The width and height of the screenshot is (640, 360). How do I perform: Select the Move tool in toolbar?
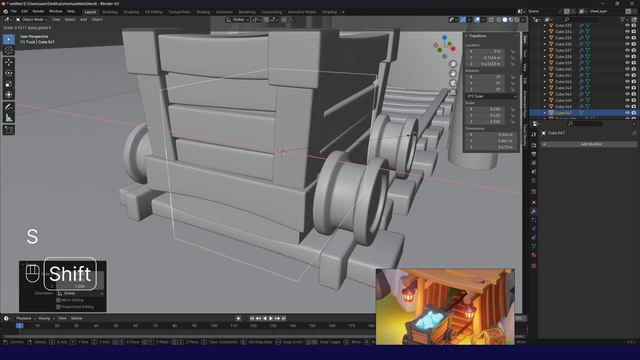pos(9,62)
